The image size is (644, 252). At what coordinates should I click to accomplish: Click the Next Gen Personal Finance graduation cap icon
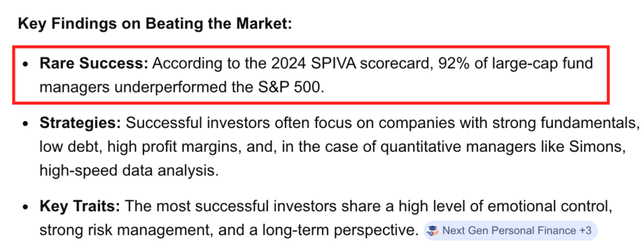[432, 231]
